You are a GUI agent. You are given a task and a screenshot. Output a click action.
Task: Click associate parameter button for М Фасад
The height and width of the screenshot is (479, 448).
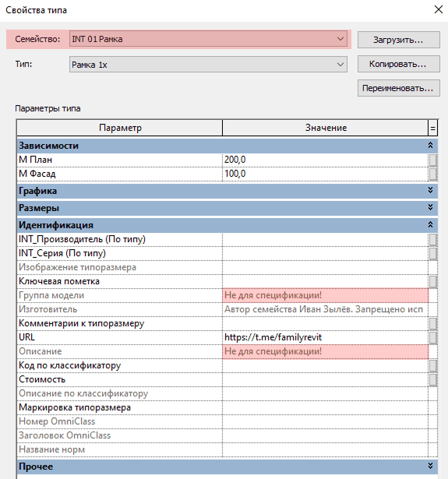(432, 174)
